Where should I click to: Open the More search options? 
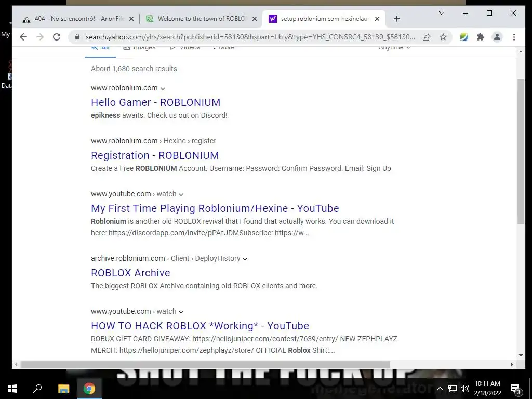point(223,48)
